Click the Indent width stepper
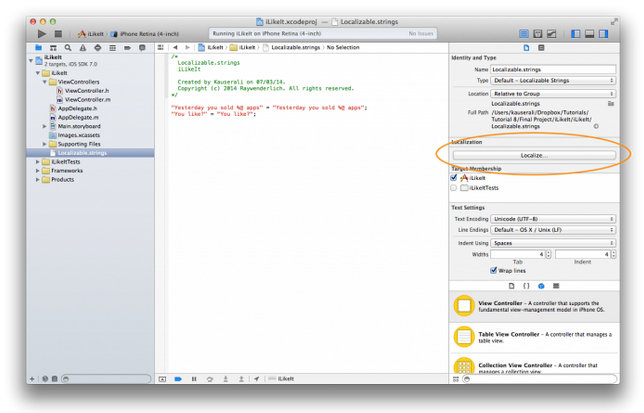Viewport: 644px width, 413px height. (x=613, y=254)
